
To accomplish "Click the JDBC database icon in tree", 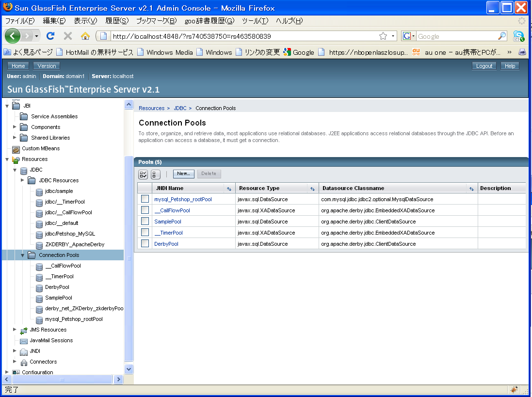I will click(x=24, y=170).
